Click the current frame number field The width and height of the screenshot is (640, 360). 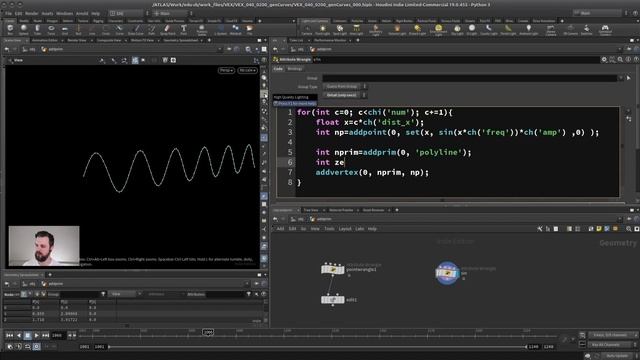[x=57, y=335]
